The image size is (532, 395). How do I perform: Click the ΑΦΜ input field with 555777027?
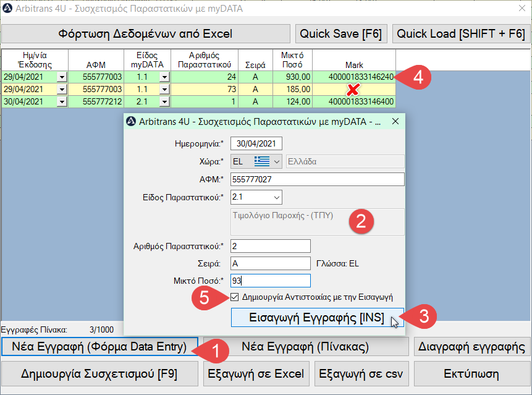[x=317, y=179]
